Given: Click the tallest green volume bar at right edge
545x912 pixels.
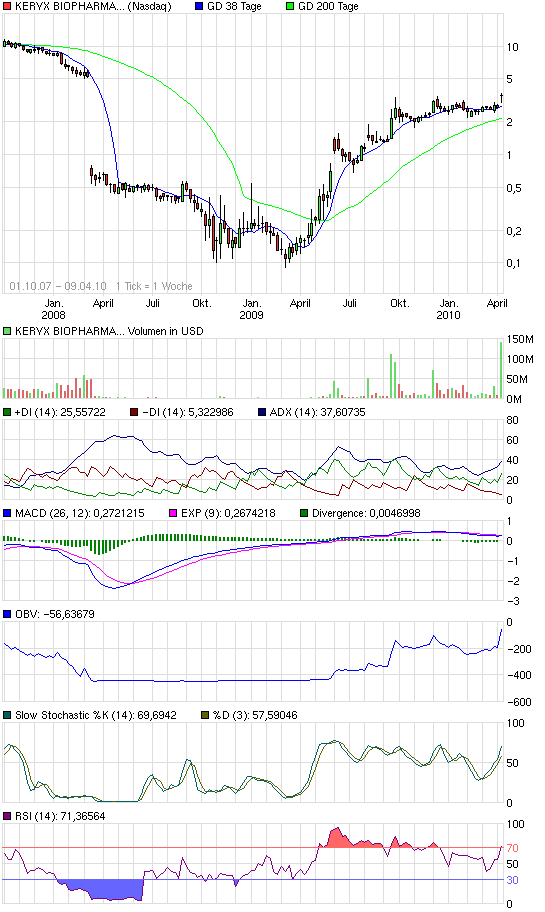Looking at the screenshot, I should point(500,370).
